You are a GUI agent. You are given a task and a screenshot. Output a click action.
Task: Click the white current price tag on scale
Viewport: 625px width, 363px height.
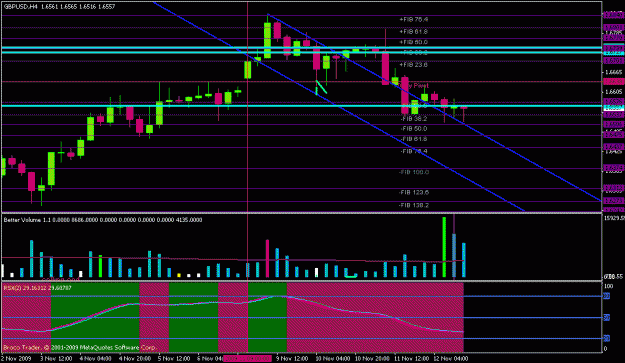click(x=613, y=108)
